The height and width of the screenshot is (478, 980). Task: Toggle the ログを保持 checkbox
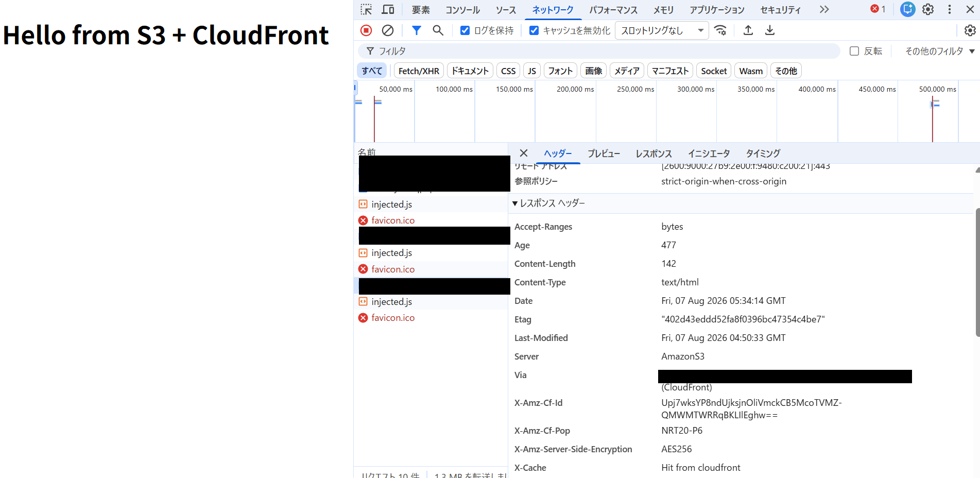[x=465, y=30]
